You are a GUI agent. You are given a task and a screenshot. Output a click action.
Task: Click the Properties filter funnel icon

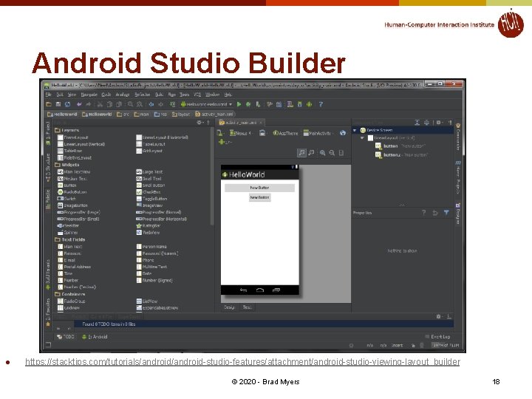tap(446, 213)
